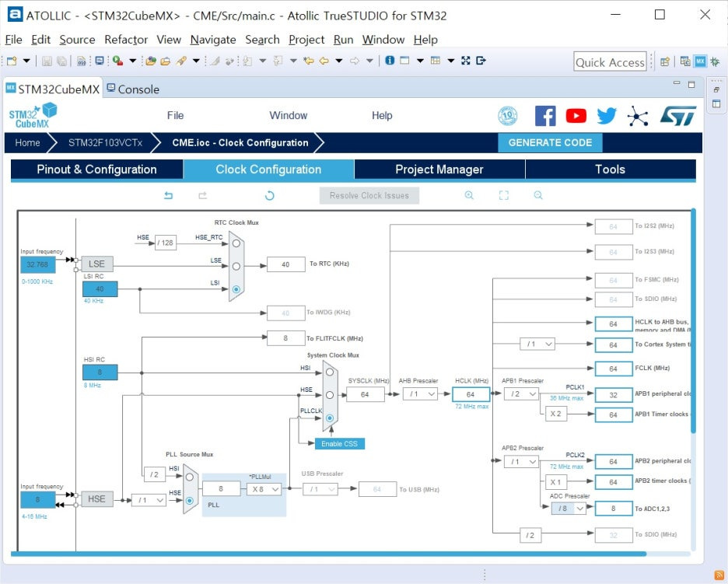
Task: Open the ADC Prescaler /8 dropdown
Action: [x=569, y=509]
